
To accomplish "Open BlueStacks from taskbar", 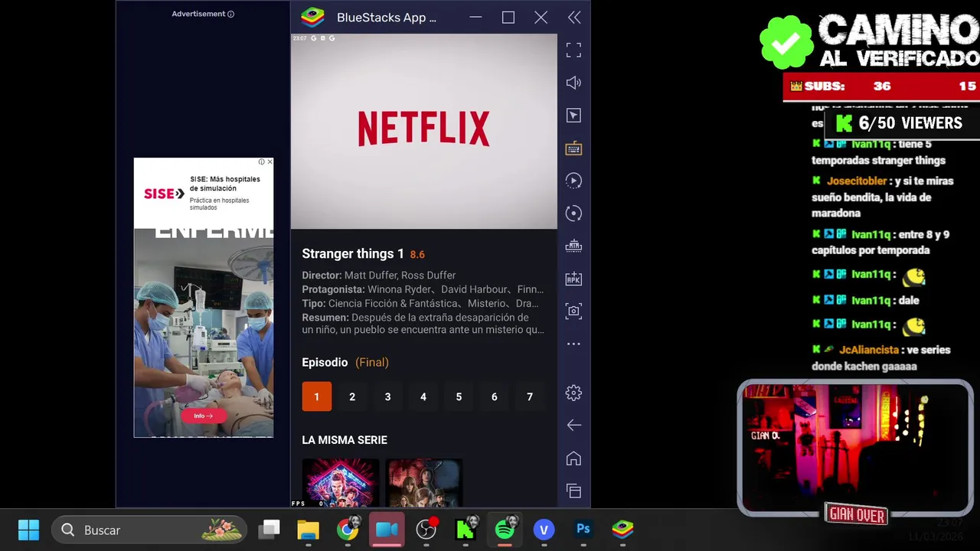I will coord(622,530).
